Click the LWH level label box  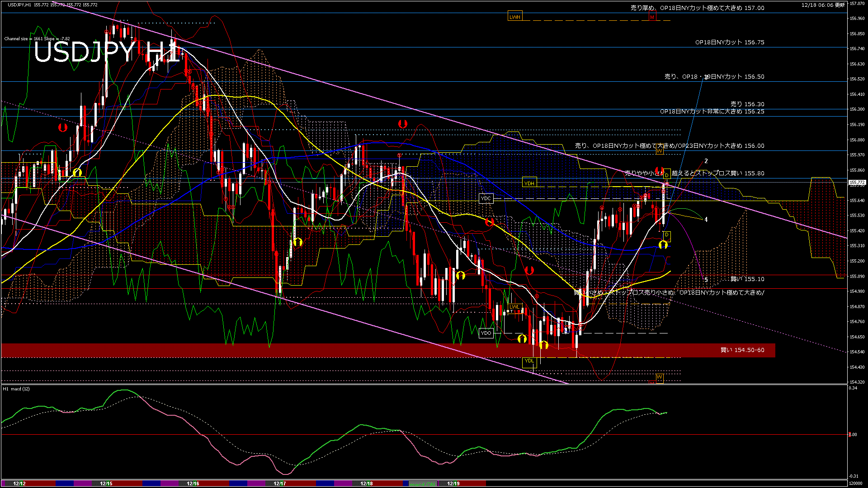(514, 17)
